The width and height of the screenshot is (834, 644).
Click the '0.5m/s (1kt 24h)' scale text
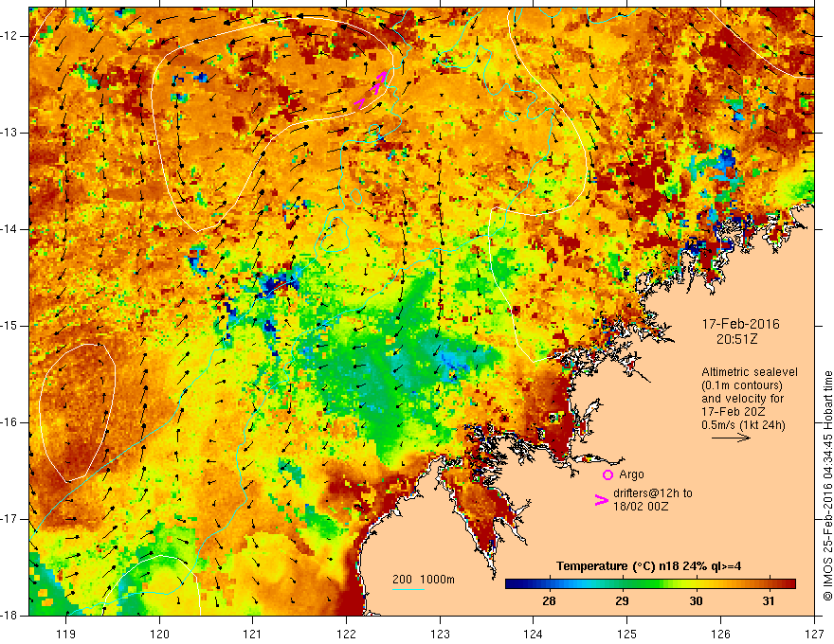coord(743,425)
